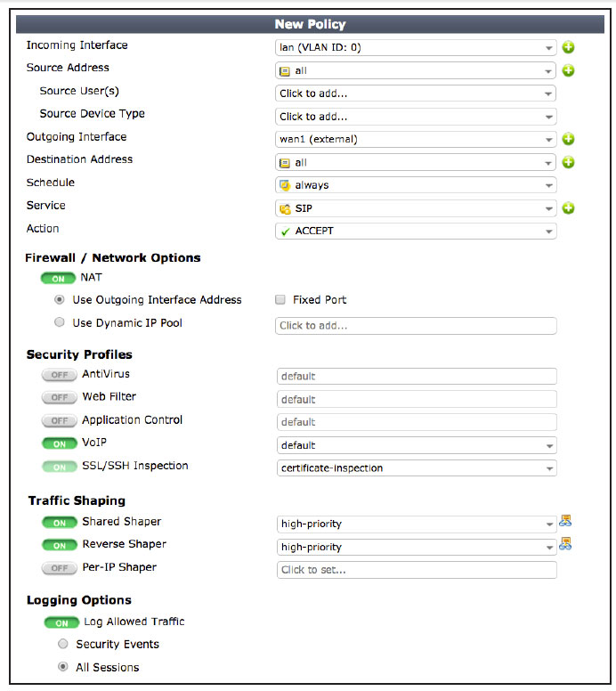616x691 pixels.
Task: Open Source Device Type dropdown
Action: pyautogui.click(x=416, y=117)
